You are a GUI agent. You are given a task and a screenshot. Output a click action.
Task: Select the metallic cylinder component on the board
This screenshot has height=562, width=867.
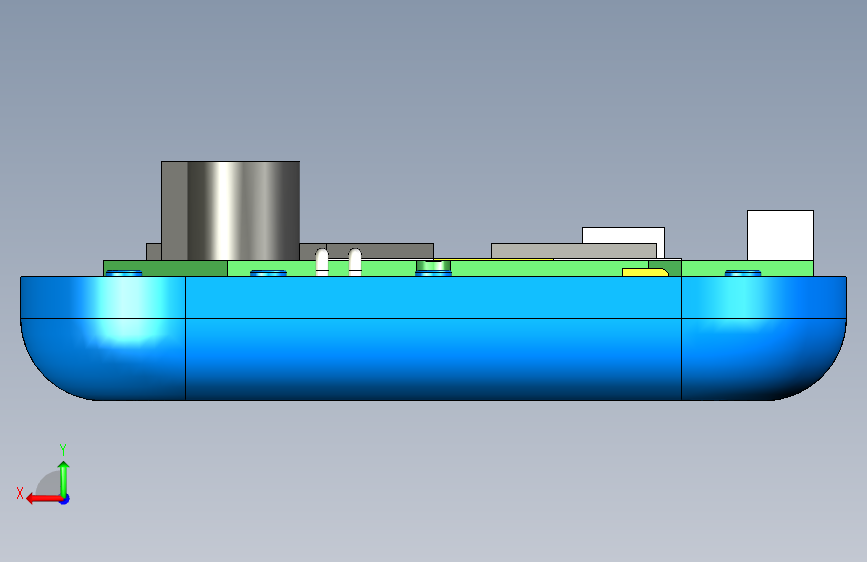tap(231, 211)
